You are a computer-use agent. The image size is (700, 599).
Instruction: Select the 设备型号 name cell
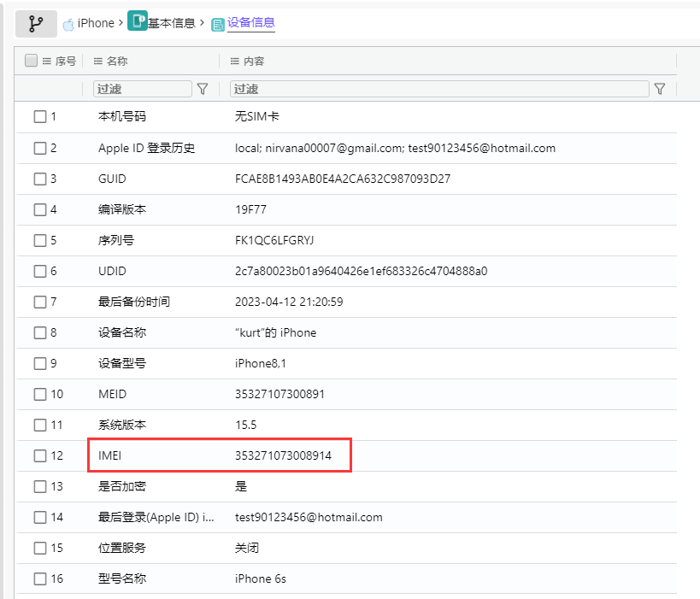pyautogui.click(x=122, y=363)
